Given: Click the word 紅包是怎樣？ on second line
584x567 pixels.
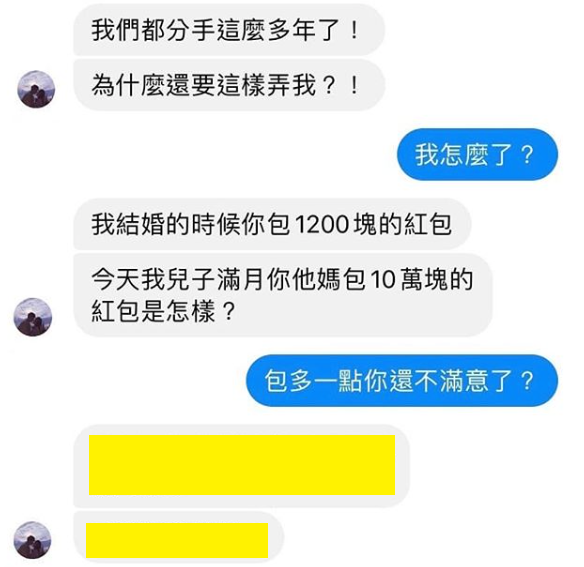Looking at the screenshot, I should tap(164, 311).
